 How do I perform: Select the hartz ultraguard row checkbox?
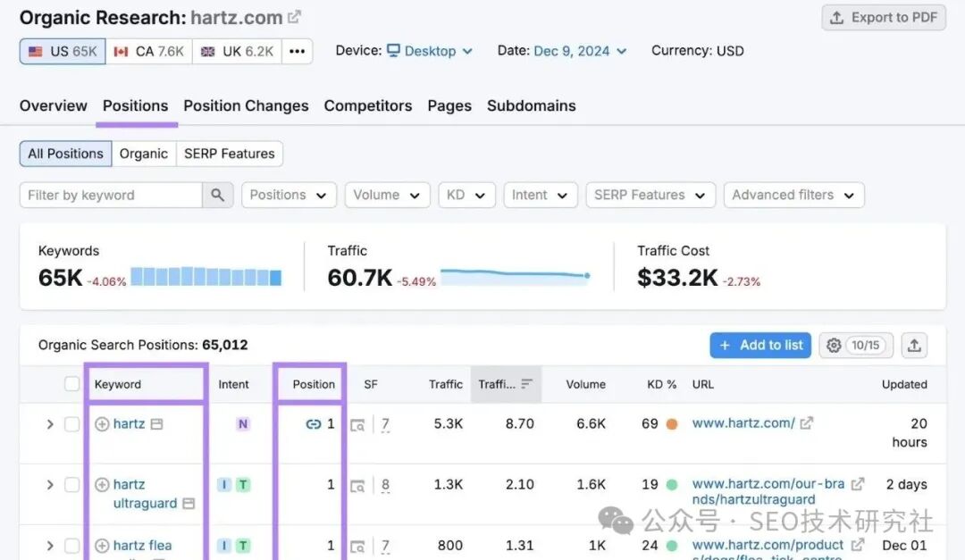[72, 485]
